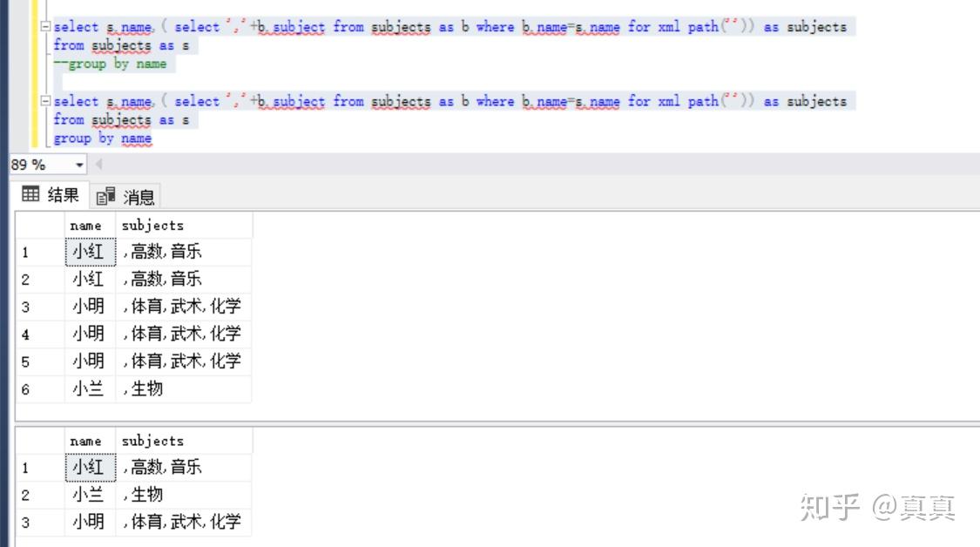The width and height of the screenshot is (980, 547).
Task: Switch to the 消息 tab
Action: [127, 195]
